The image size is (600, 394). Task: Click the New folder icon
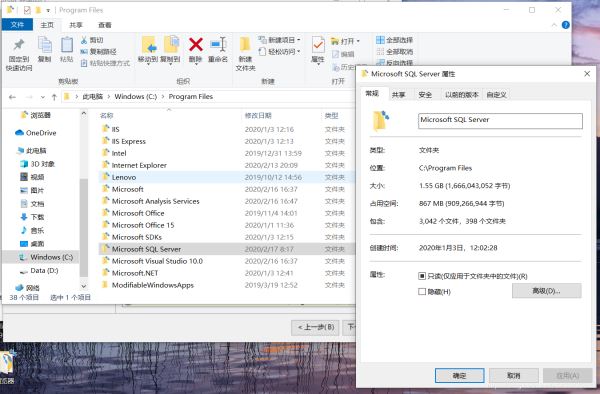point(245,44)
